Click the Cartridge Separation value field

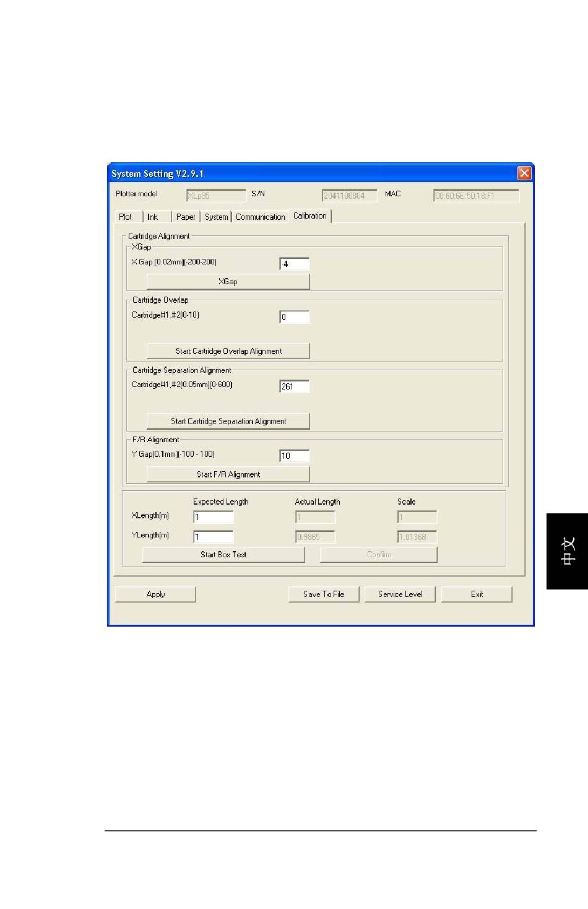click(294, 386)
